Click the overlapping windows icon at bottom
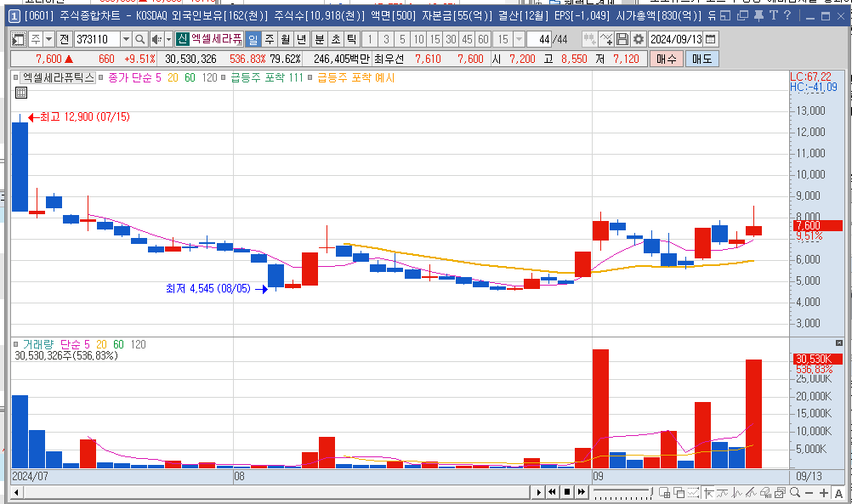 coord(679,493)
